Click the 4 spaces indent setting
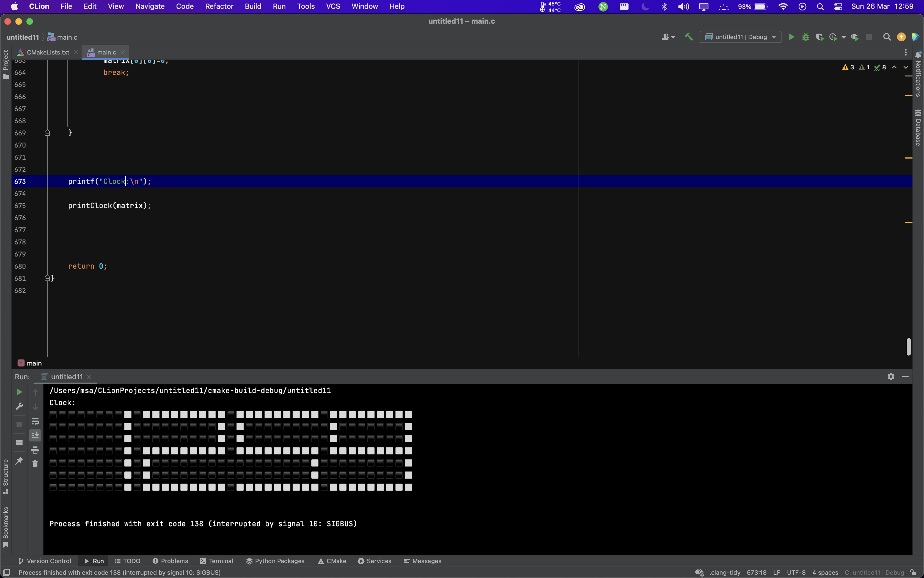924x578 pixels. pyautogui.click(x=825, y=572)
